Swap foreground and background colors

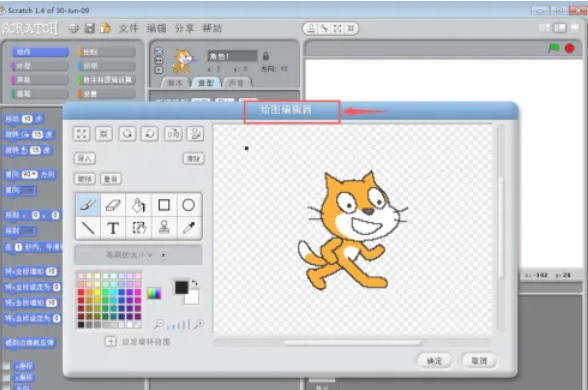point(195,284)
